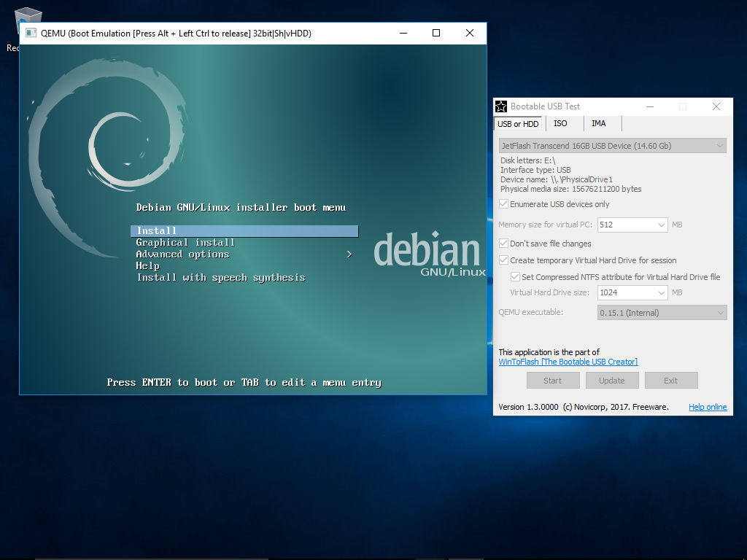Toggle Don't save file changes checkbox

(503, 244)
